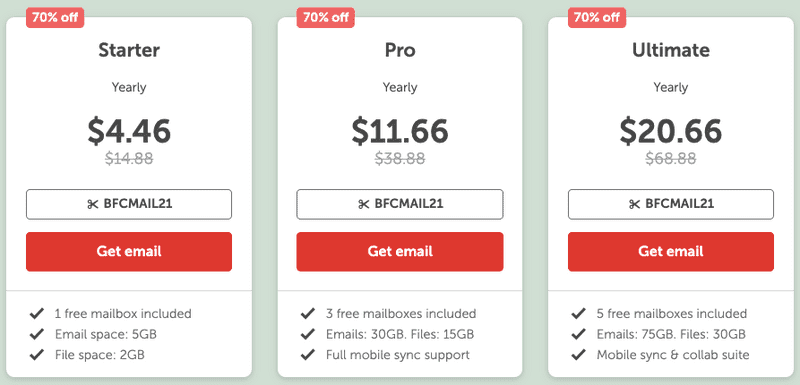800x385 pixels.
Task: Click the scissors icon on the Ultimate coupon
Action: tap(634, 204)
